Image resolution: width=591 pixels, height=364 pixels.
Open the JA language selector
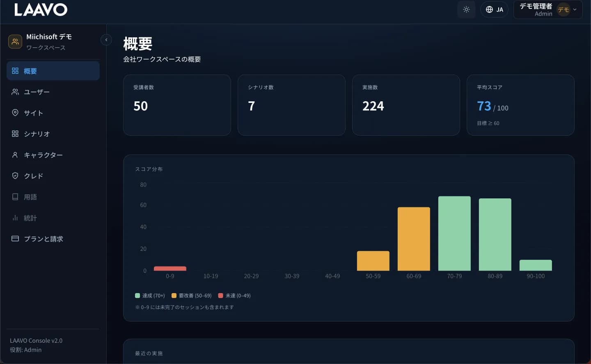click(x=494, y=9)
